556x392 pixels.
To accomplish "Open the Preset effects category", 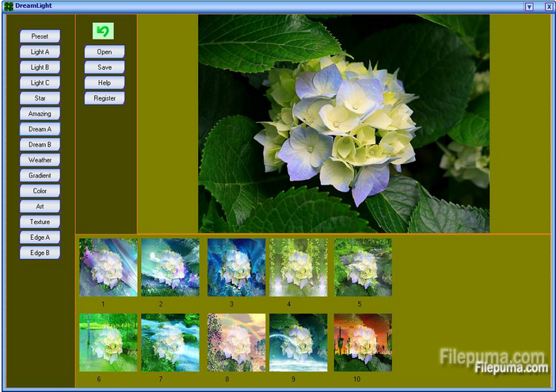I will (x=40, y=36).
